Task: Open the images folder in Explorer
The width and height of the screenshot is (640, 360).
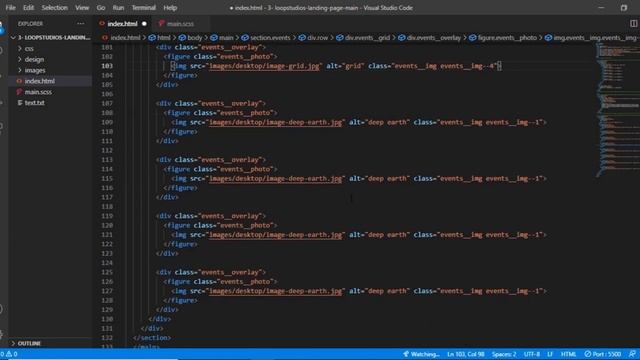Action: (x=35, y=70)
